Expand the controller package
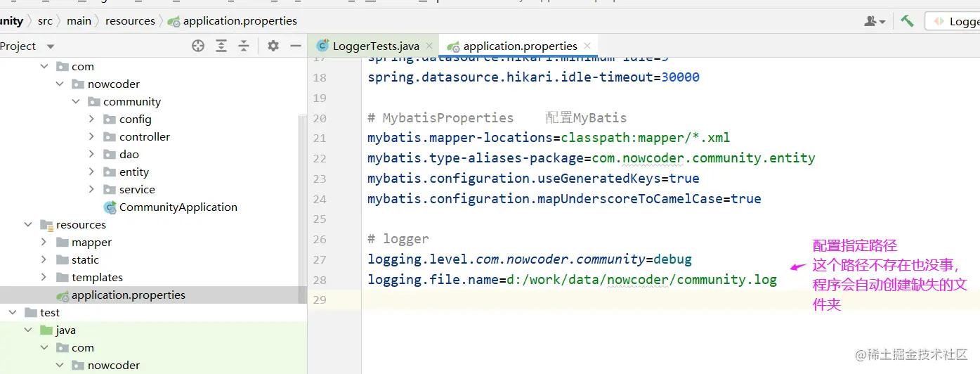 [x=91, y=136]
